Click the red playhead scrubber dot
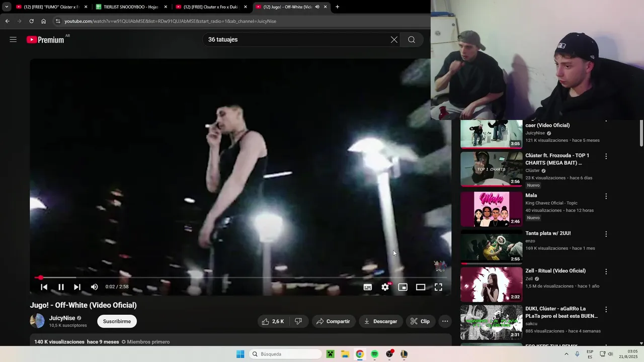644x362 pixels. (40, 278)
